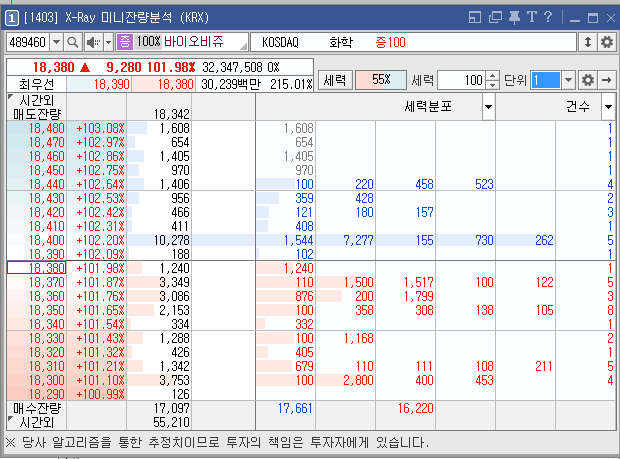The height and width of the screenshot is (459, 620).
Task: Click the right arrow expand button
Action: (607, 80)
